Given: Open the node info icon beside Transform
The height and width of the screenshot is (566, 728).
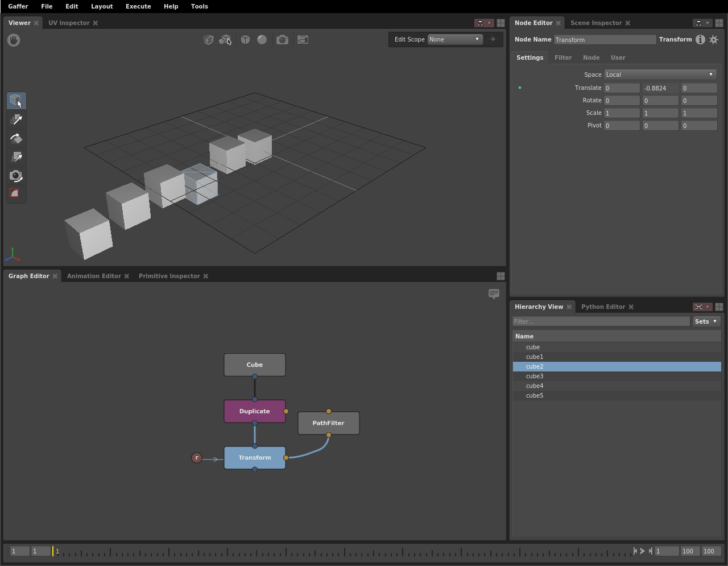Looking at the screenshot, I should (x=700, y=40).
